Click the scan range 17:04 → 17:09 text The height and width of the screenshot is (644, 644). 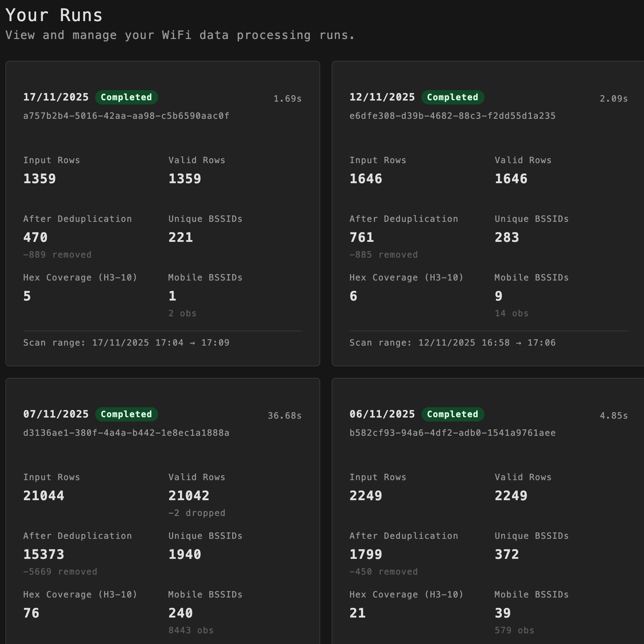[x=126, y=343]
